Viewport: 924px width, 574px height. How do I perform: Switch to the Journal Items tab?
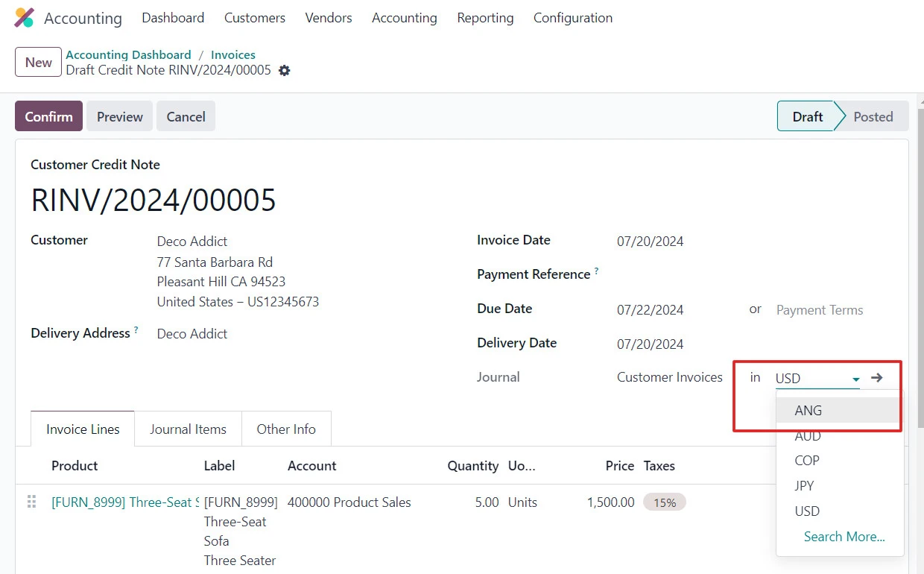pyautogui.click(x=188, y=429)
